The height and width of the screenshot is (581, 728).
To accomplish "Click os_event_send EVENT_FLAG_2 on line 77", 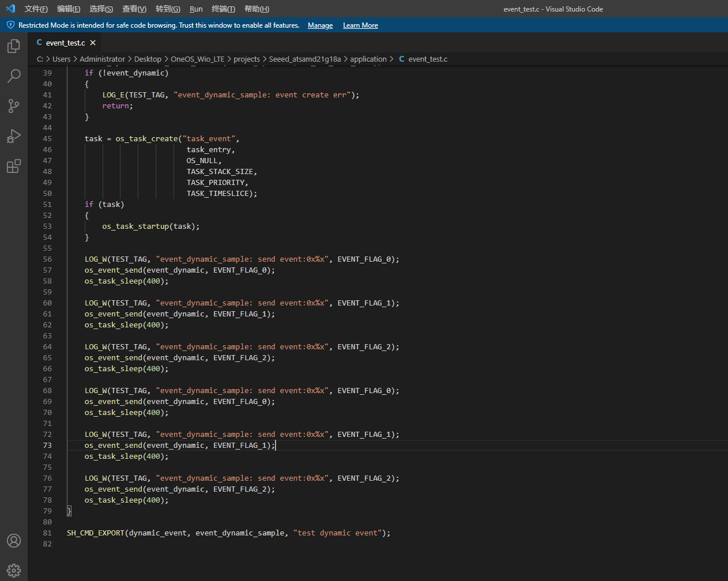I will pyautogui.click(x=180, y=489).
